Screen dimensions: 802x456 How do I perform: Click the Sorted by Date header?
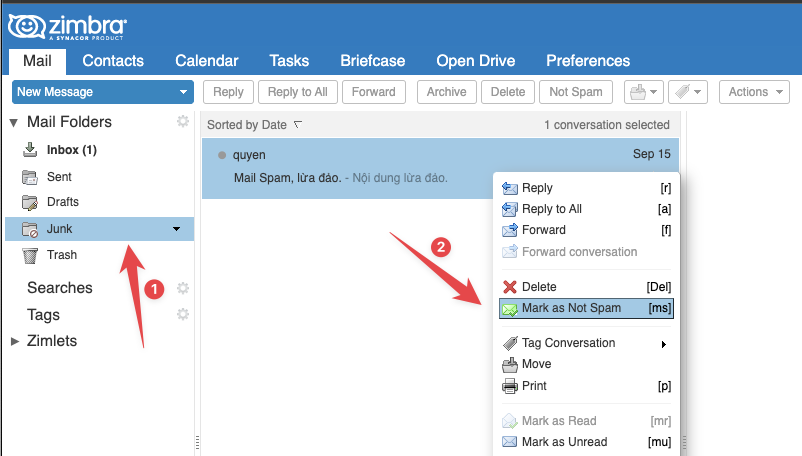[247, 125]
